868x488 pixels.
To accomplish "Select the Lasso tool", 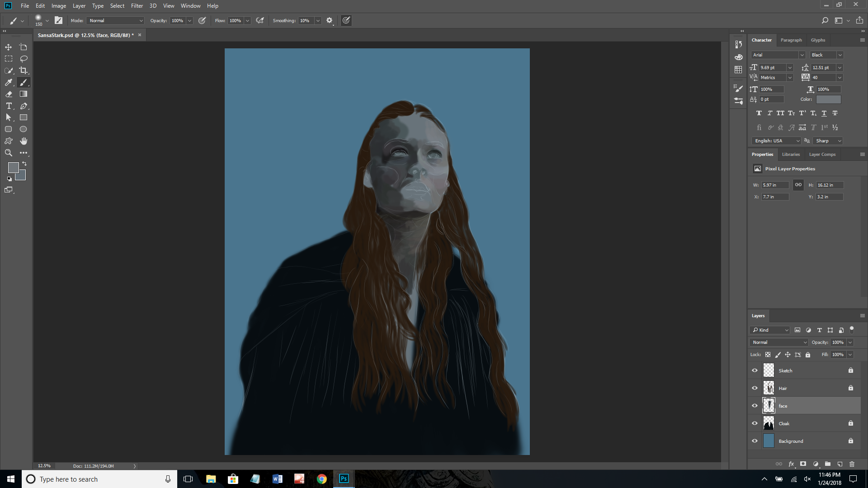I will pyautogui.click(x=24, y=59).
